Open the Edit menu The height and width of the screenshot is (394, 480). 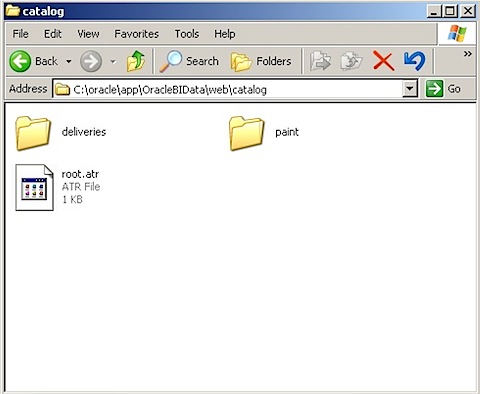coord(53,34)
